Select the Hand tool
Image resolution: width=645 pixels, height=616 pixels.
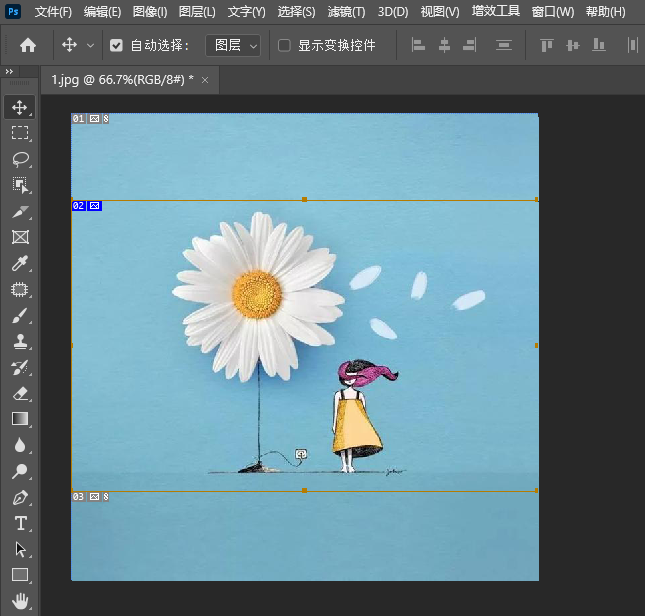20,601
